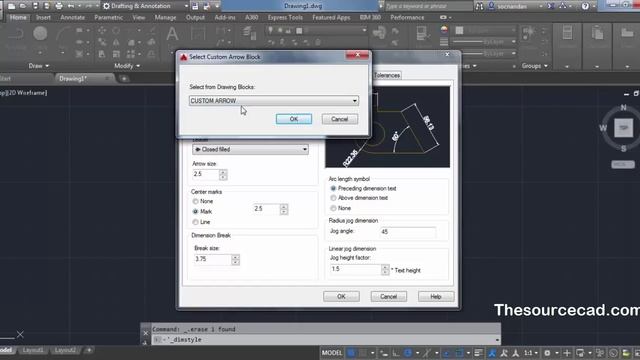Viewport: 640px width, 360px height.
Task: Click the command line X close icon
Action: pos(146,333)
